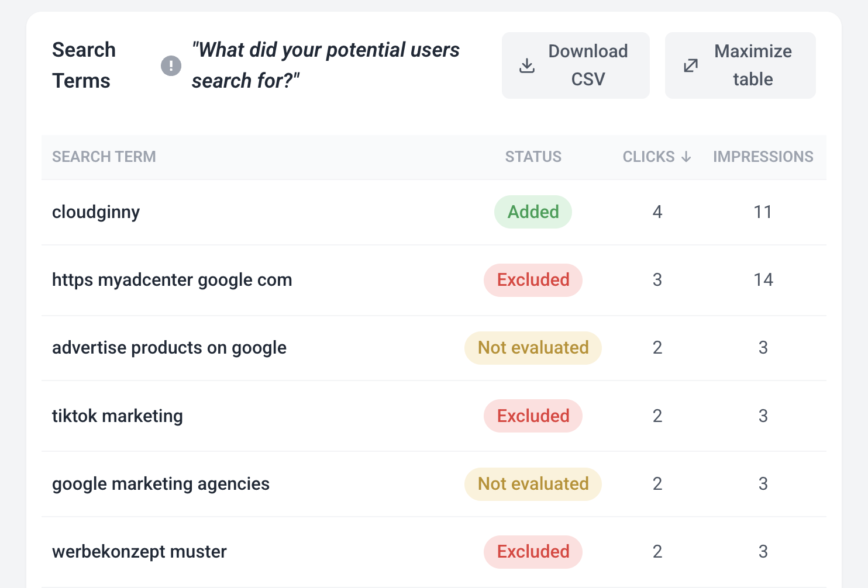Click the Maximize table button

coord(740,65)
